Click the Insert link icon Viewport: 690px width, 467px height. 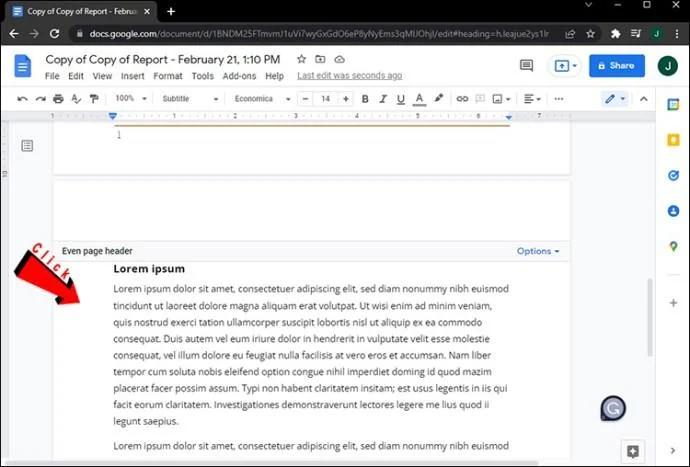[462, 99]
